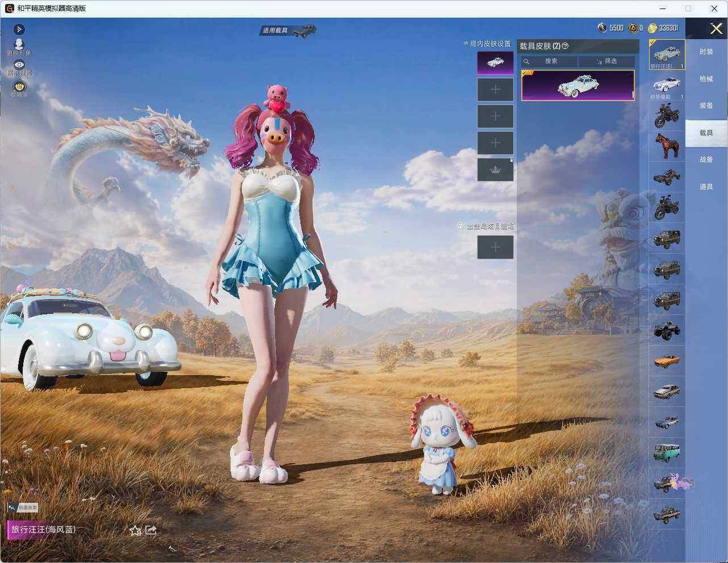Open the gold badge collection icon
The height and width of the screenshot is (563, 728).
coord(19,88)
